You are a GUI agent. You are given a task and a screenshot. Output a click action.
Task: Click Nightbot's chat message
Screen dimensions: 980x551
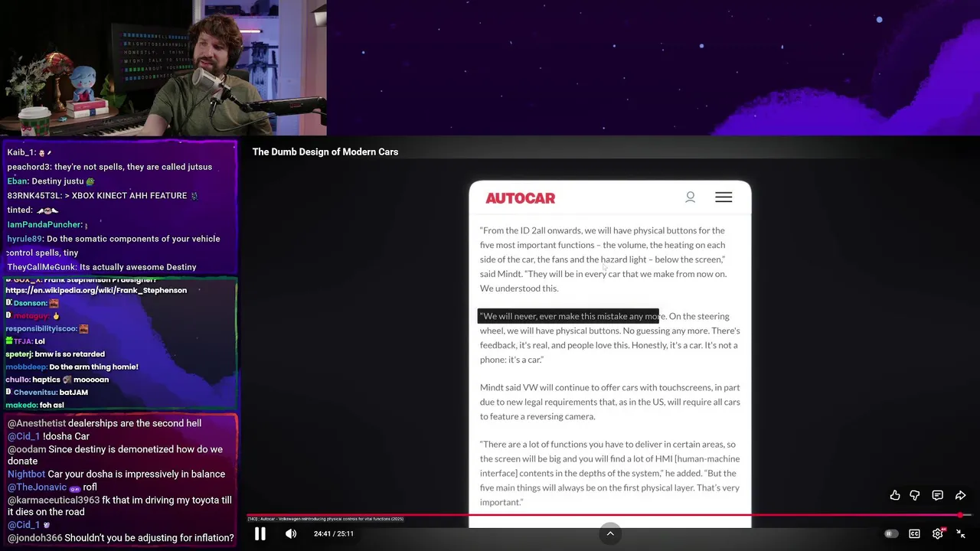(116, 474)
